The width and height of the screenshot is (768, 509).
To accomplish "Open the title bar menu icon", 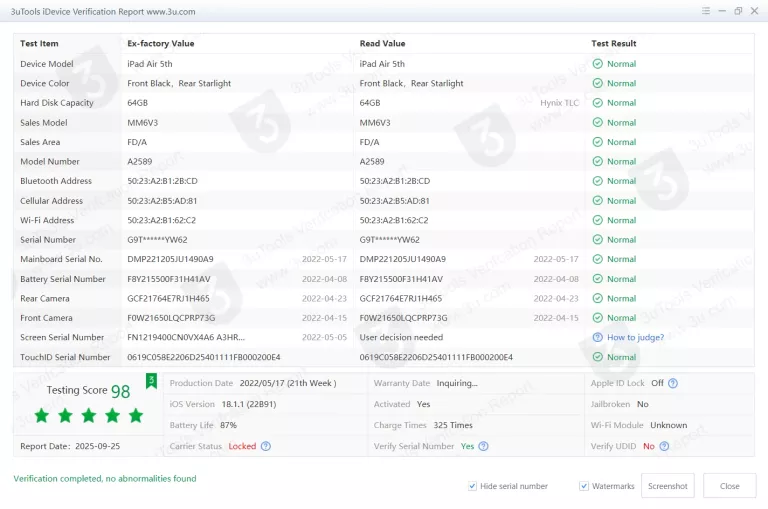I will click(x=706, y=11).
